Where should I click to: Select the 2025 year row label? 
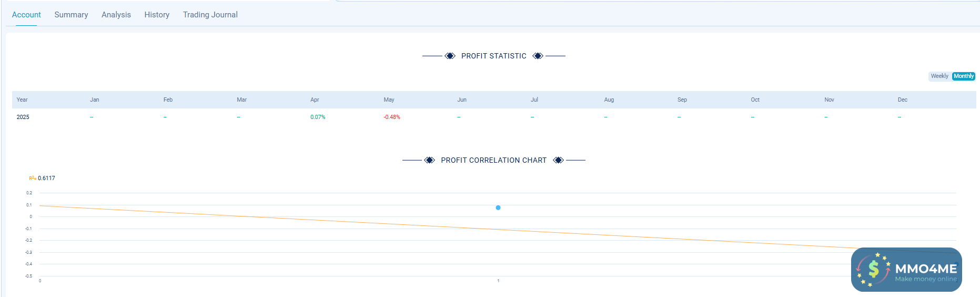click(x=23, y=117)
